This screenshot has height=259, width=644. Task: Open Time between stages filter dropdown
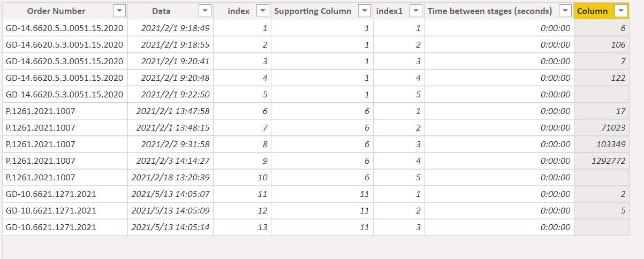pos(565,11)
